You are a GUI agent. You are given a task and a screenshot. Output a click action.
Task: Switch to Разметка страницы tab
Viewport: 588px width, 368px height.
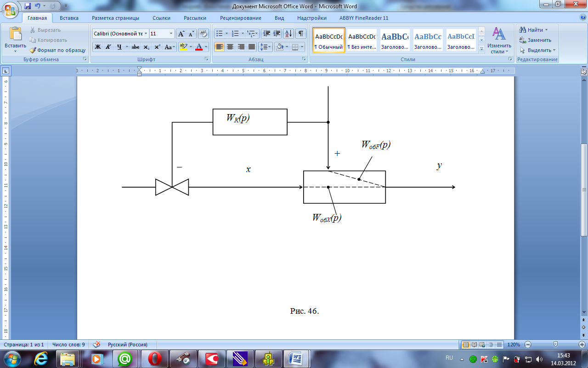pyautogui.click(x=115, y=18)
